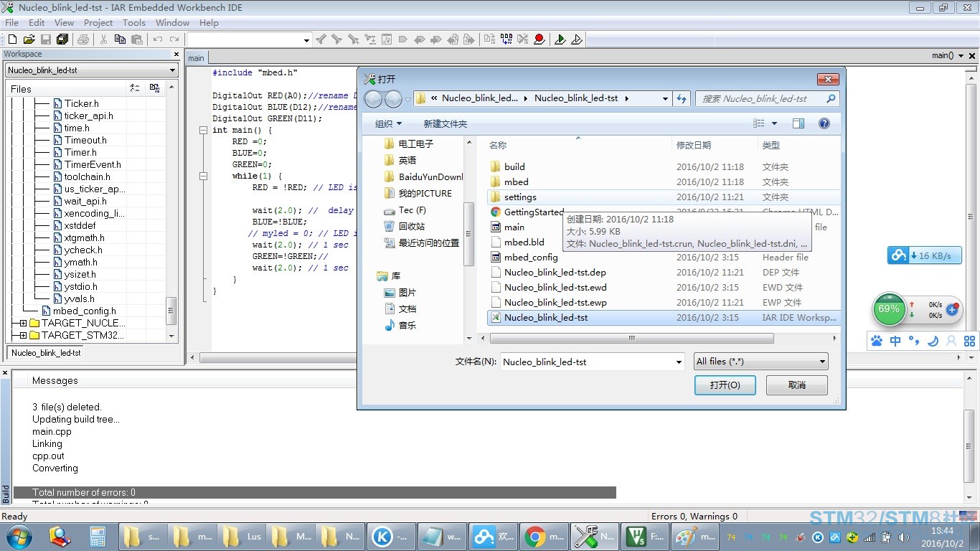
Task: Click the search box in Open dialog
Action: 767,99
